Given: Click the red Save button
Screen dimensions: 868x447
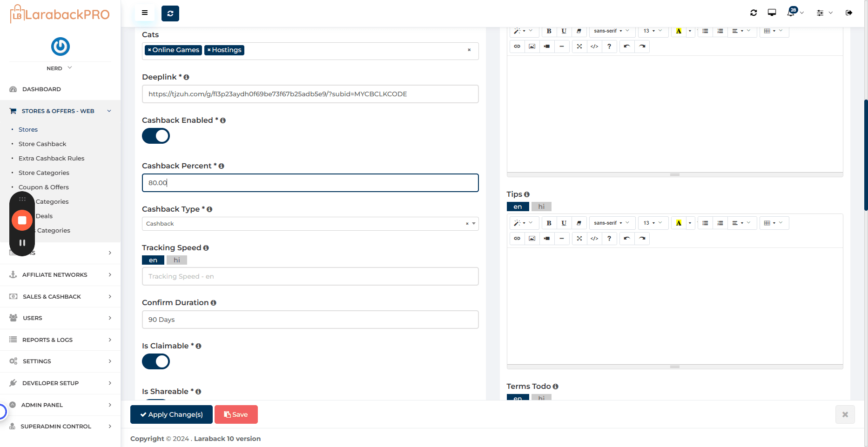Looking at the screenshot, I should 236,414.
